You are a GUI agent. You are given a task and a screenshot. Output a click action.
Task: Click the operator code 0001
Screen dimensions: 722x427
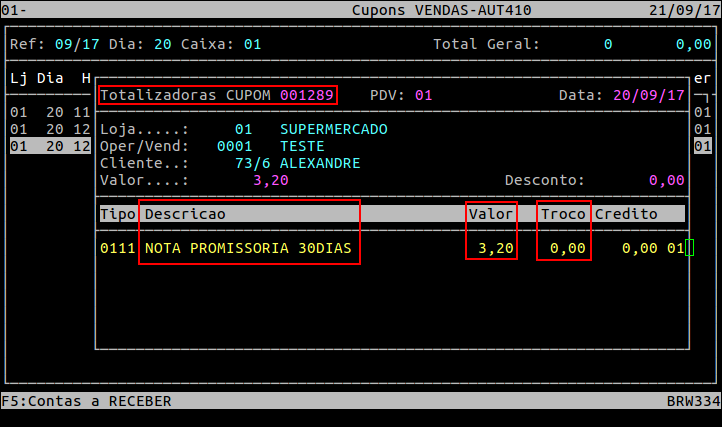pos(234,146)
